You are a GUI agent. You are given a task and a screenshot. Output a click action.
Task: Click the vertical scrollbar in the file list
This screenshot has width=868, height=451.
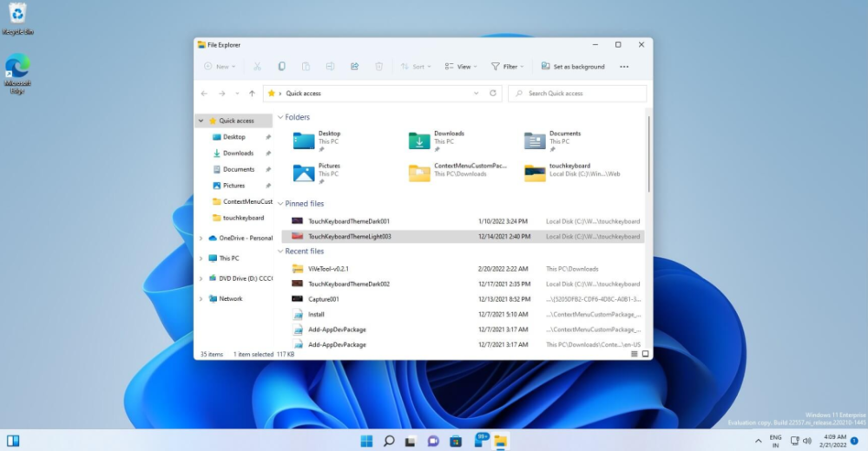[648, 156]
